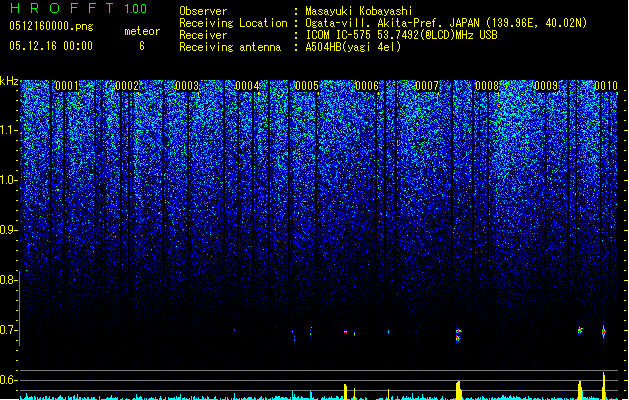
Task: Click the meteor label
Action: (142, 31)
